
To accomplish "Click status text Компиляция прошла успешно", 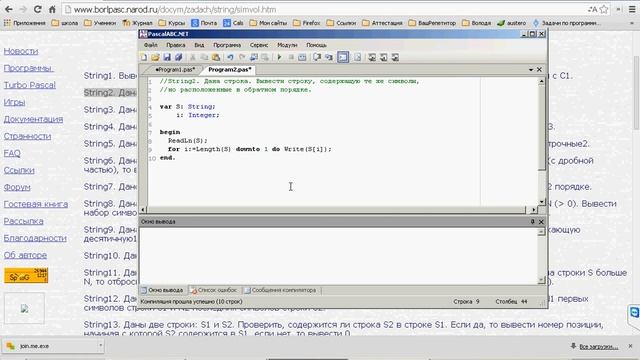I will (x=191, y=302).
